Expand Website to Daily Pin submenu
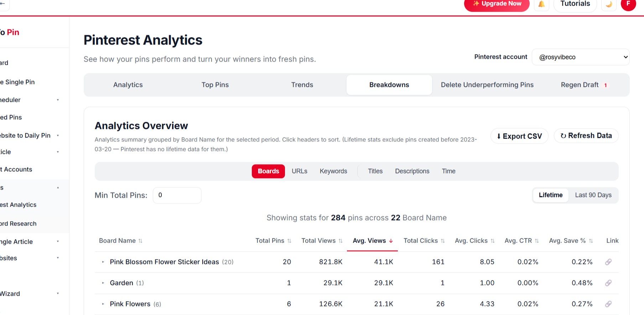This screenshot has height=315, width=644. click(58, 136)
